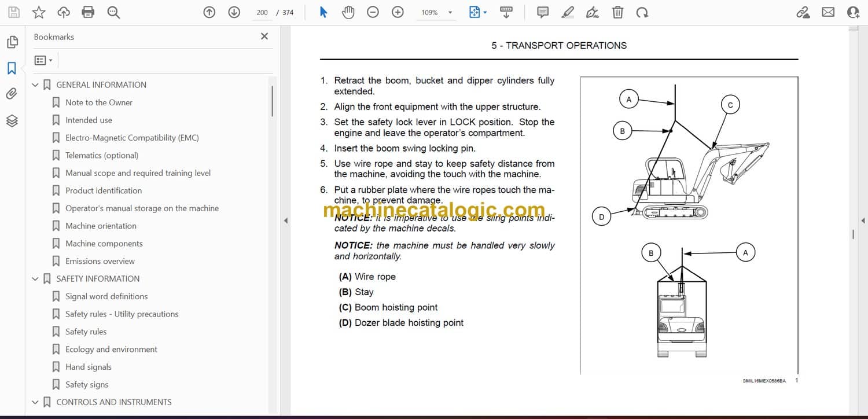The width and height of the screenshot is (868, 419).
Task: Close the Bookmarks panel
Action: [x=264, y=36]
